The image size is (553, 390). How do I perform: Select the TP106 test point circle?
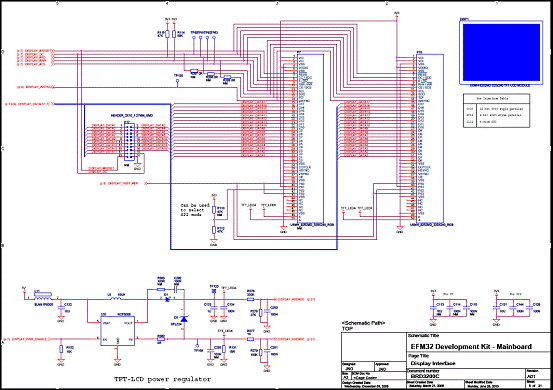tap(177, 81)
